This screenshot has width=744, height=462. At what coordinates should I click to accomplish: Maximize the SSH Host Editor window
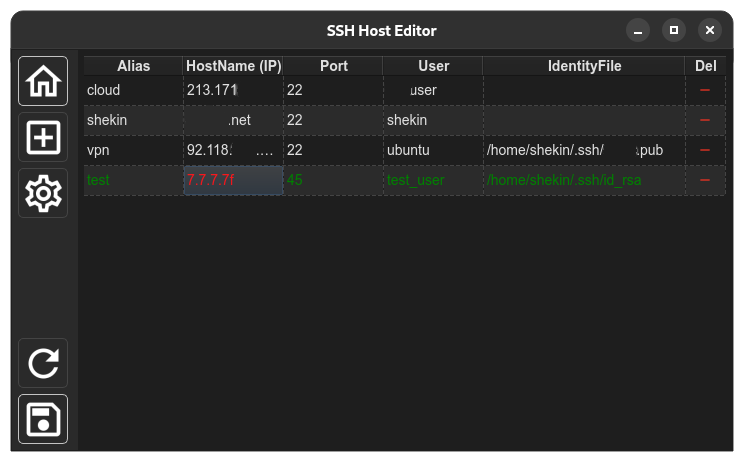(x=674, y=30)
